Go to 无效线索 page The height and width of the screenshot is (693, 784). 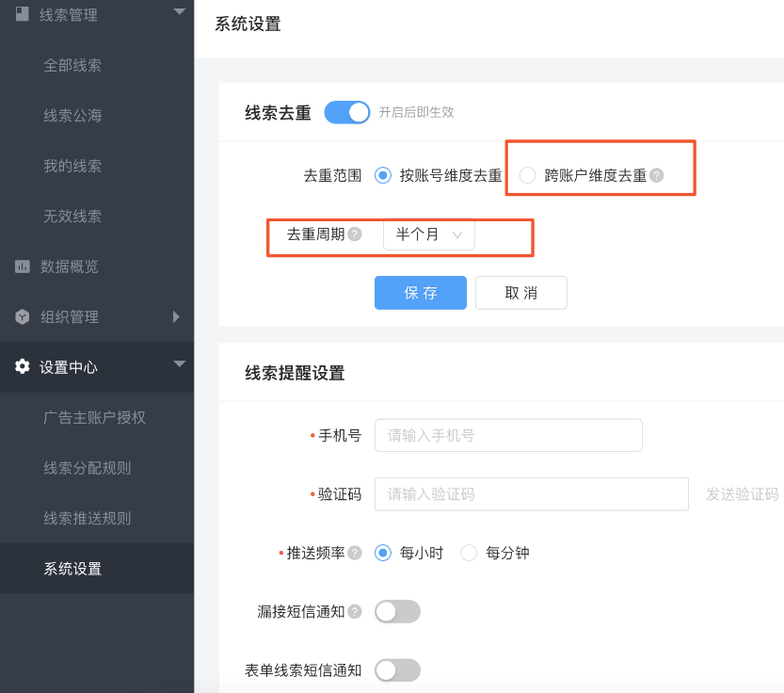click(x=72, y=217)
